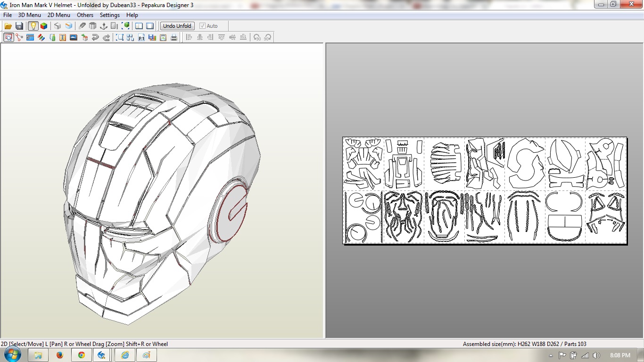Click the Undo Unfold button
This screenshot has height=362, width=644.
(177, 26)
